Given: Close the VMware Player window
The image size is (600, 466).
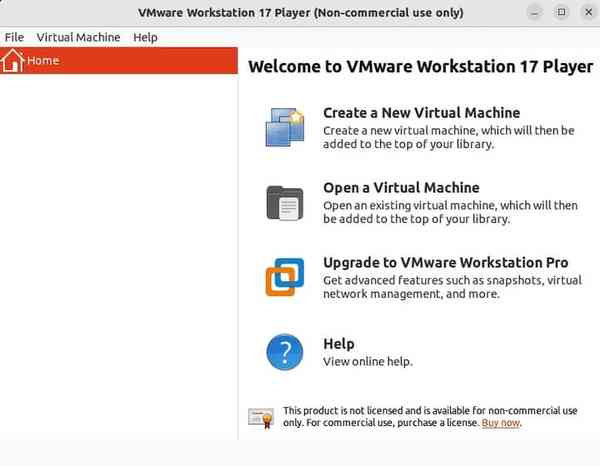Looking at the screenshot, I should 589,12.
